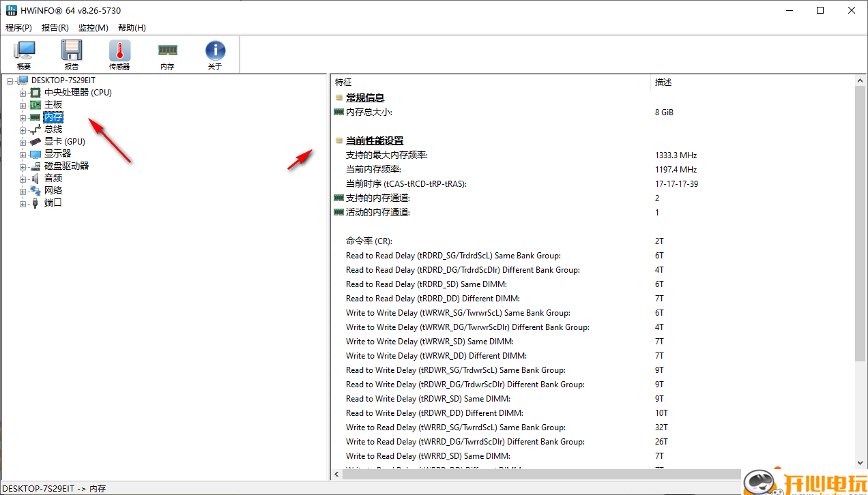Select 端口 in the device tree
This screenshot has height=495, width=868.
point(53,202)
